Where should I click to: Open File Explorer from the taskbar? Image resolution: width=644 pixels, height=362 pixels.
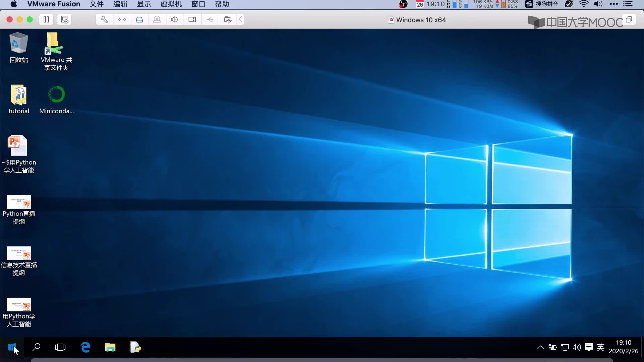point(110,347)
